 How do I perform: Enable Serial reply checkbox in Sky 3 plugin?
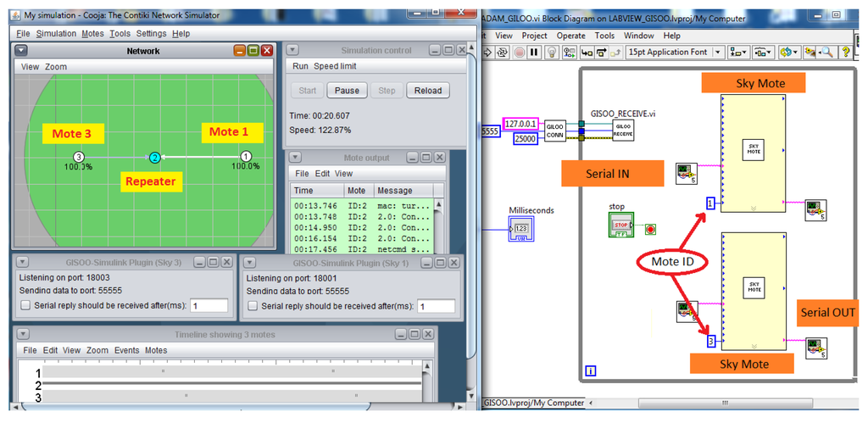point(25,305)
